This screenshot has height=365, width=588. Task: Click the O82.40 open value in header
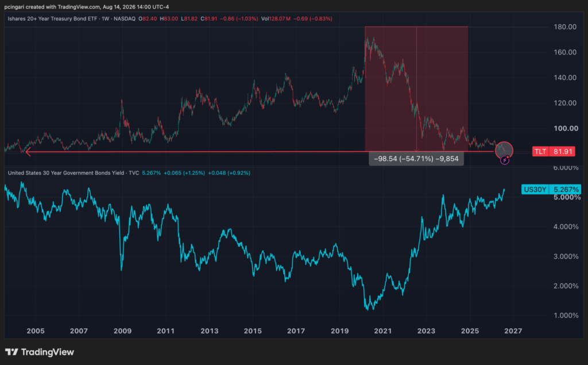click(x=148, y=18)
